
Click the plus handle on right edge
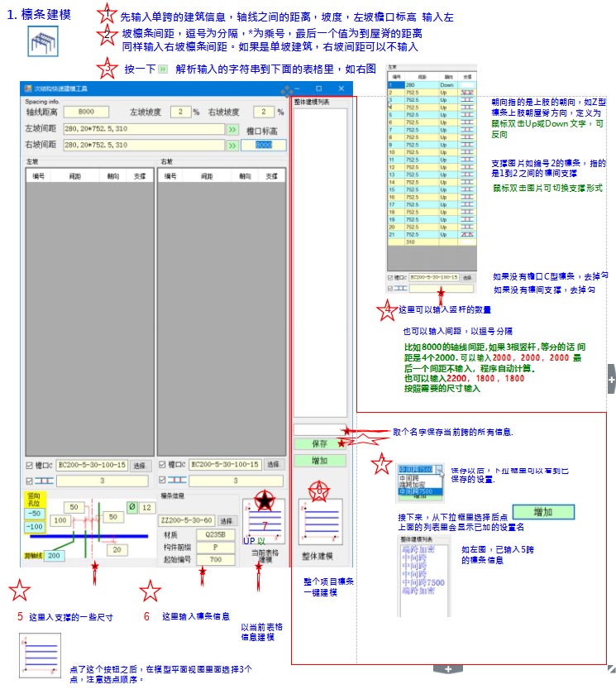click(x=612, y=380)
